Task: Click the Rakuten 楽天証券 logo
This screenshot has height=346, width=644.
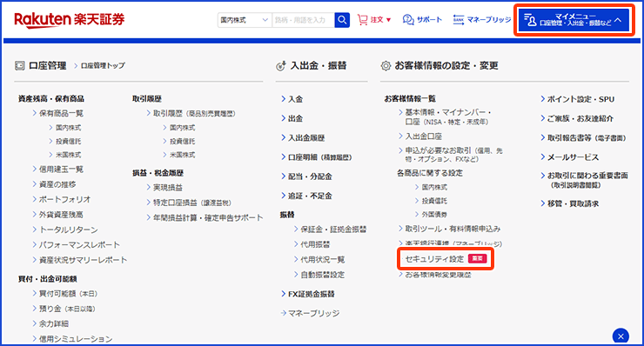Action: click(70, 20)
